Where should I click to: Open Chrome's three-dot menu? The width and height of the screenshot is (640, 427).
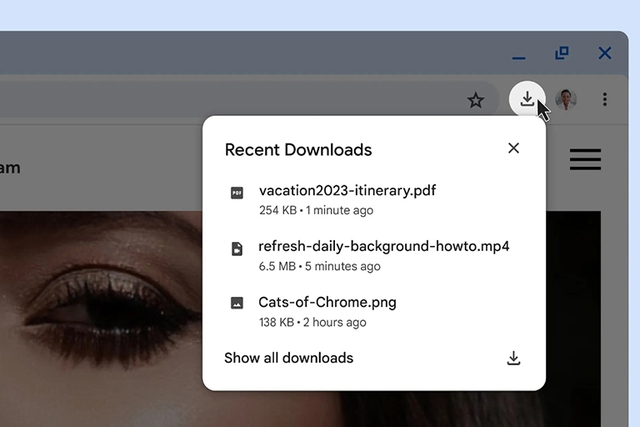(x=604, y=99)
